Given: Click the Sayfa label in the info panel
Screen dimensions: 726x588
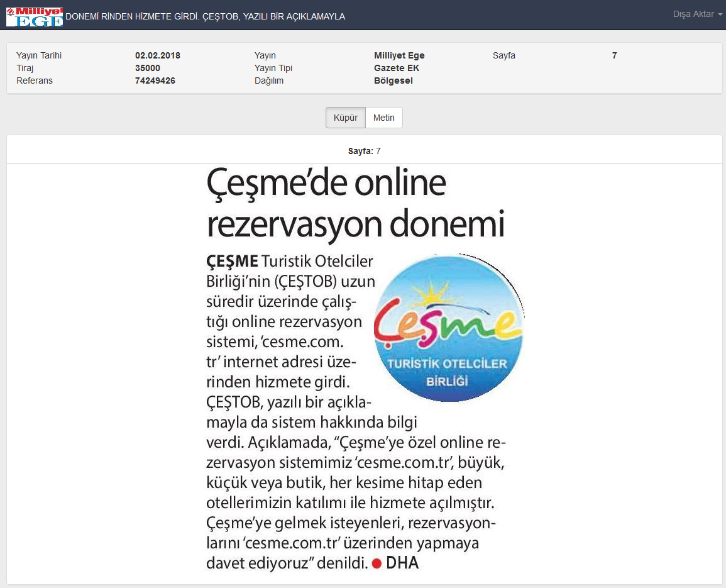Looking at the screenshot, I should tap(503, 55).
